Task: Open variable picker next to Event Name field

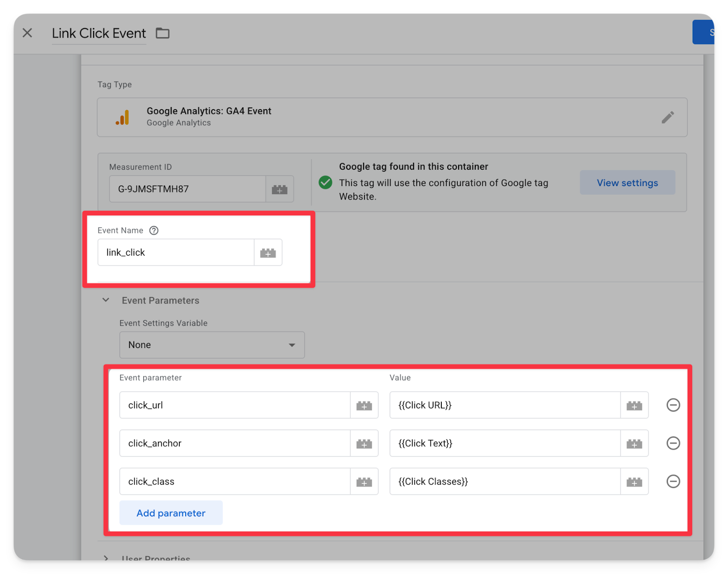Action: 268,253
